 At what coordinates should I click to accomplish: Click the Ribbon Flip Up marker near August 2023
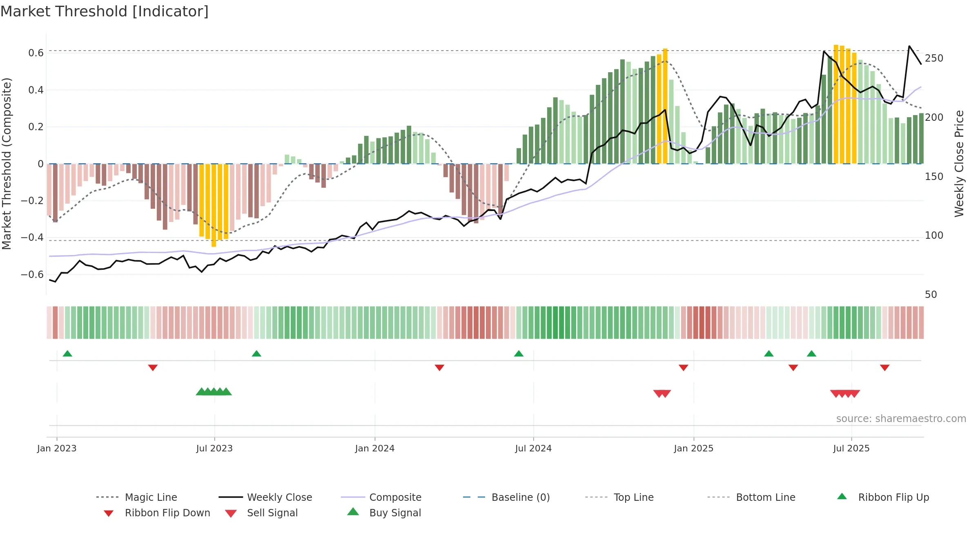point(256,353)
